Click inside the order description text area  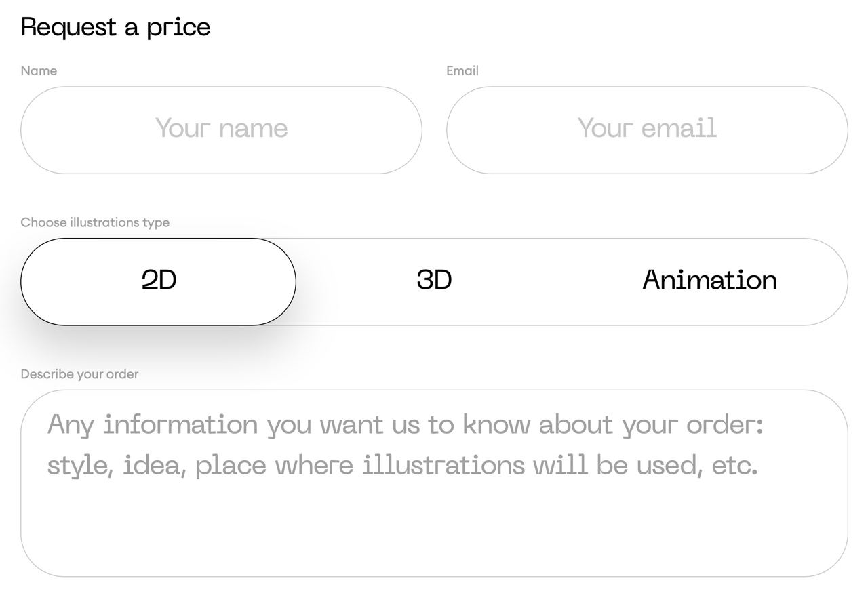[434, 483]
